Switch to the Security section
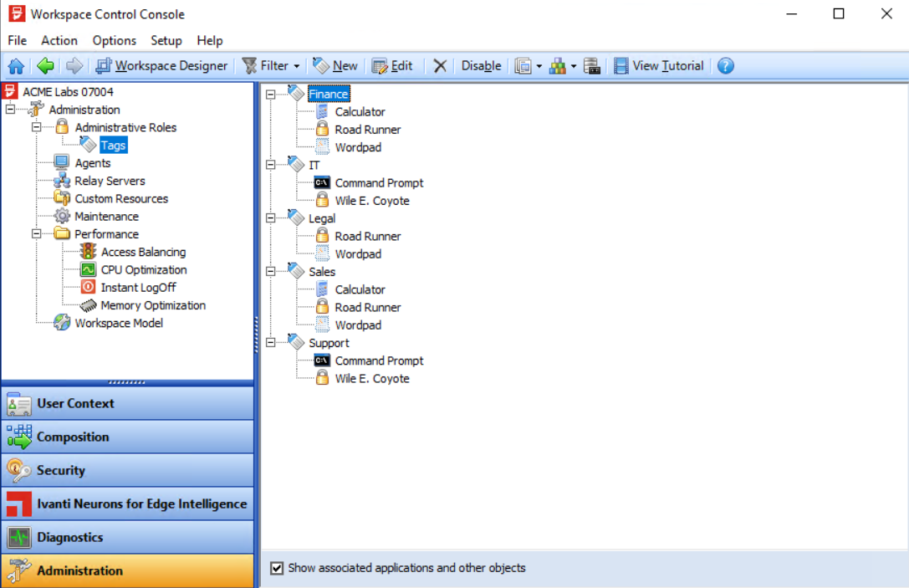The height and width of the screenshot is (588, 909). [127, 470]
